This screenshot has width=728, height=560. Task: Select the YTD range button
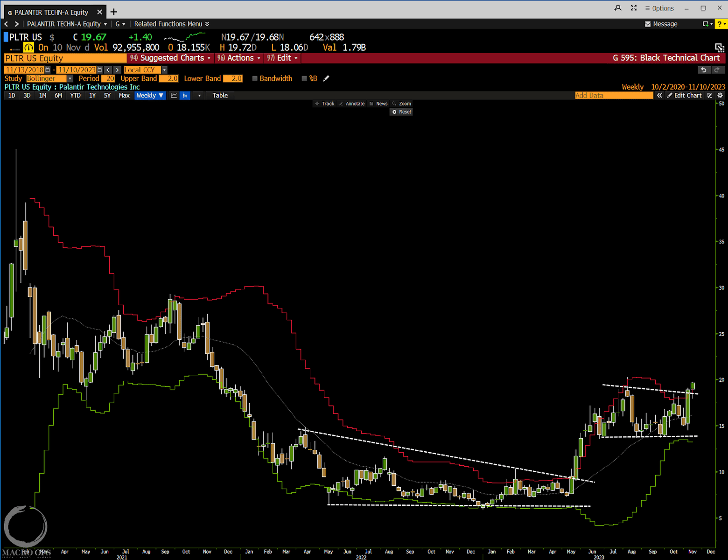click(x=75, y=95)
